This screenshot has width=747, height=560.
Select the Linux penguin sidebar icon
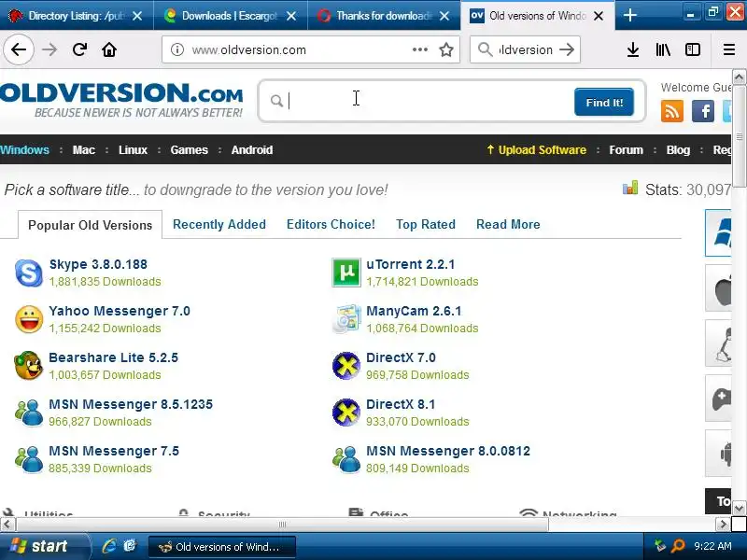point(719,343)
